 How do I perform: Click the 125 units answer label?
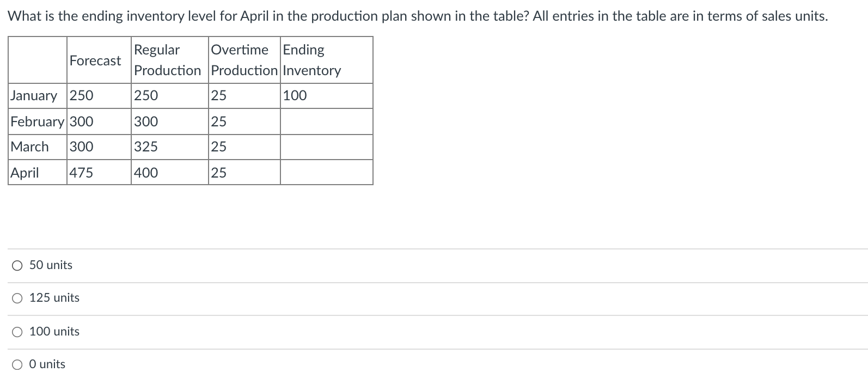[54, 298]
